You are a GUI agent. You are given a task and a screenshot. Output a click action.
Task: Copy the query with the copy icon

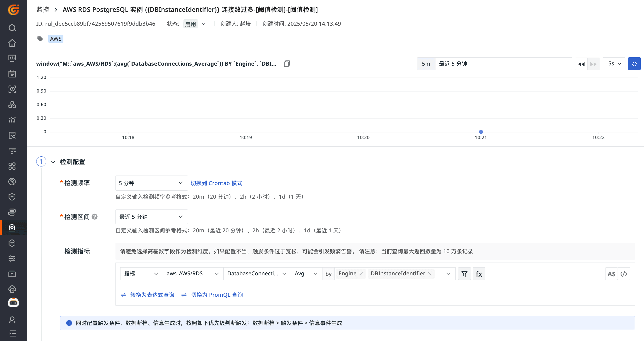pos(287,64)
